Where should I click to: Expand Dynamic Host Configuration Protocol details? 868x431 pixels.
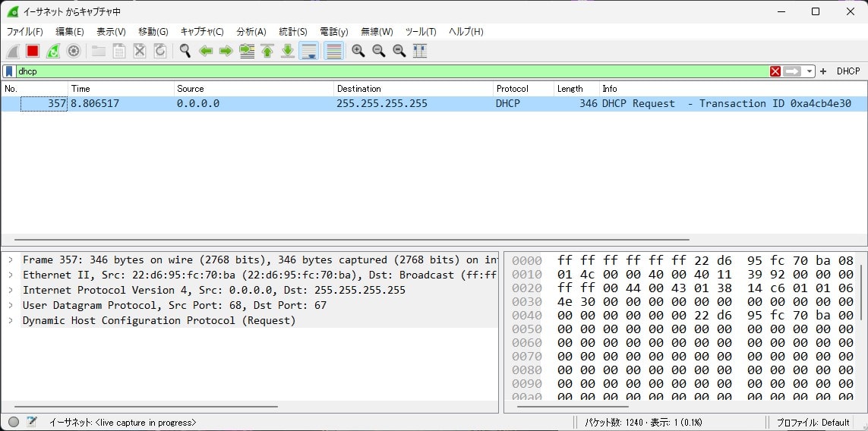11,320
